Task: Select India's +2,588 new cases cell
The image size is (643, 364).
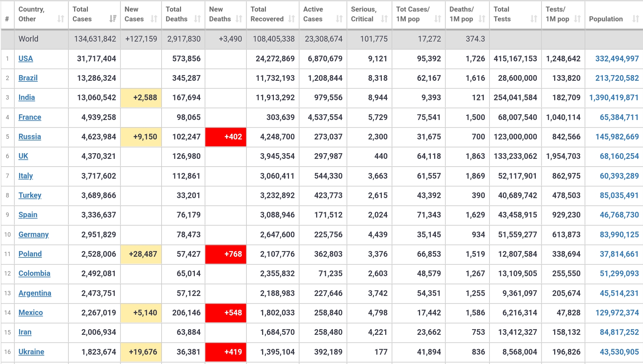Action: [141, 98]
